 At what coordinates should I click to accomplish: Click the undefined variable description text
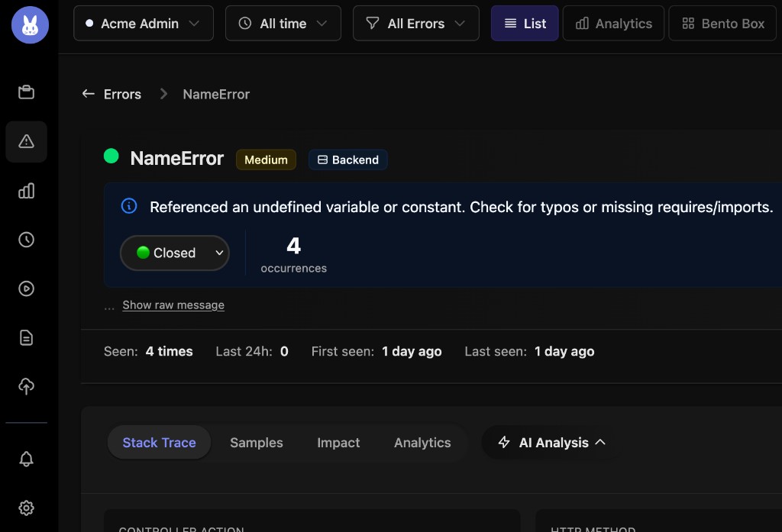click(x=461, y=207)
